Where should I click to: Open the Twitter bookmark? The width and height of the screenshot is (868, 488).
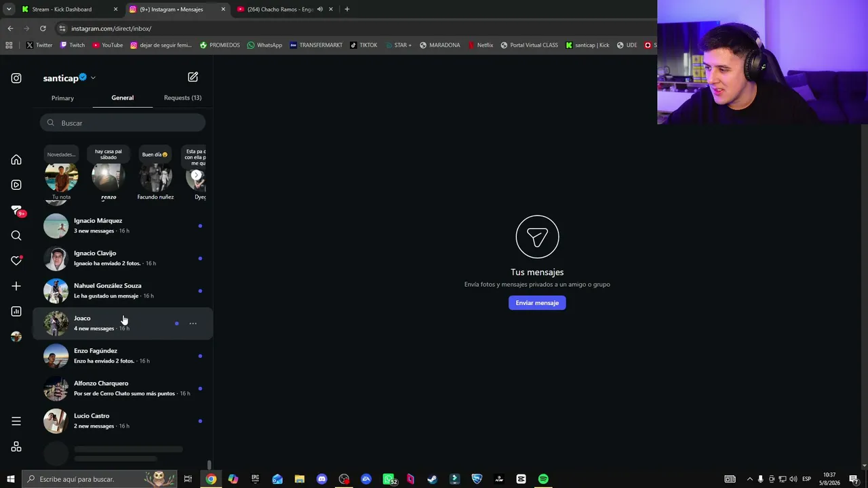coord(39,45)
